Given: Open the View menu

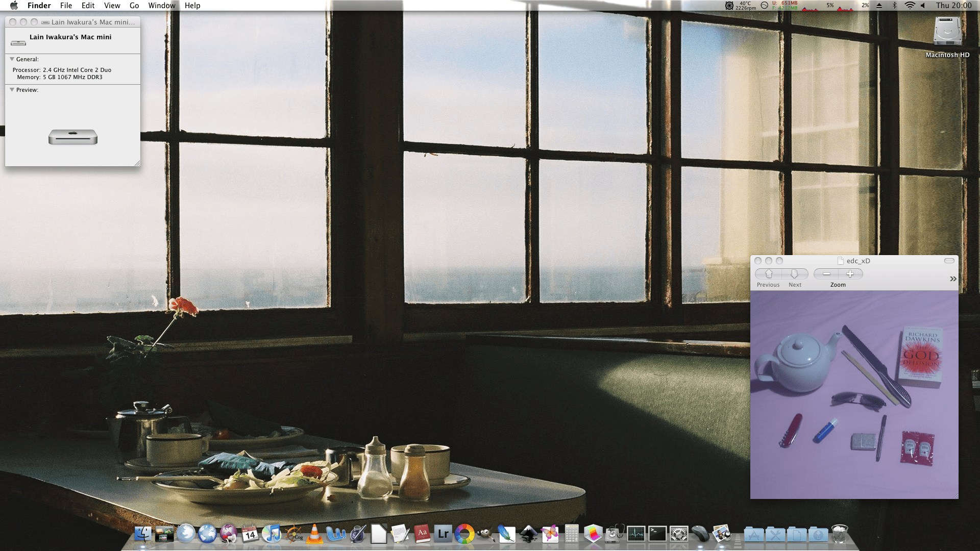Looking at the screenshot, I should tap(112, 6).
